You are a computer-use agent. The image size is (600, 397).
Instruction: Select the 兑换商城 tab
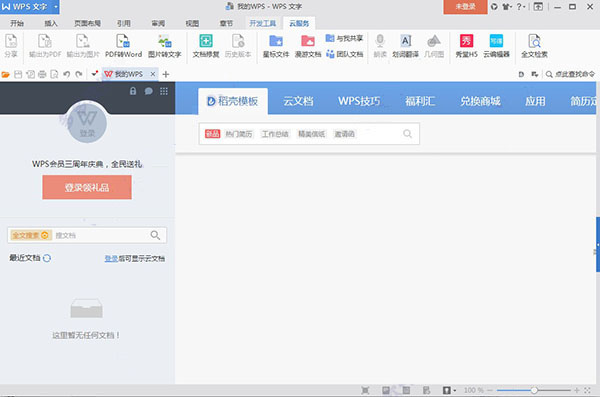tap(480, 101)
